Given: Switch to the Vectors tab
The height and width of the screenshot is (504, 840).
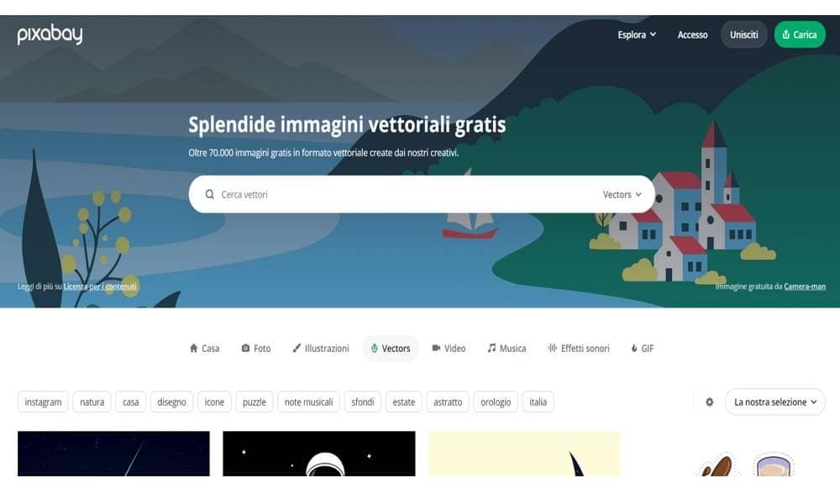Looking at the screenshot, I should 391,348.
